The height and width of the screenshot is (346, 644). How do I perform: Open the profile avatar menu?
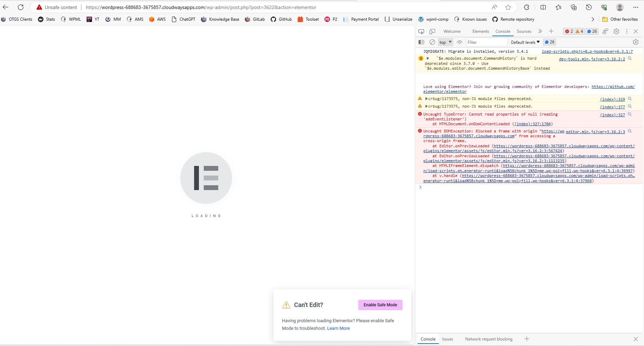pos(620,7)
